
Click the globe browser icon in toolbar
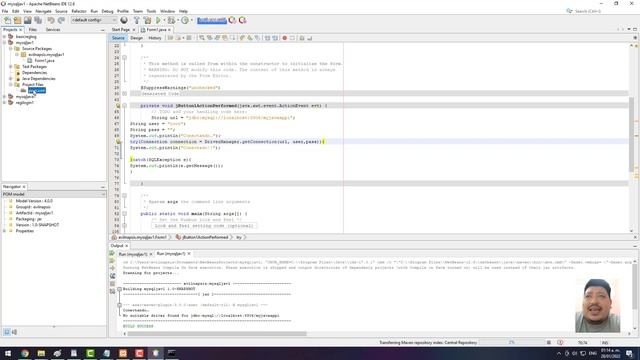click(x=124, y=20)
